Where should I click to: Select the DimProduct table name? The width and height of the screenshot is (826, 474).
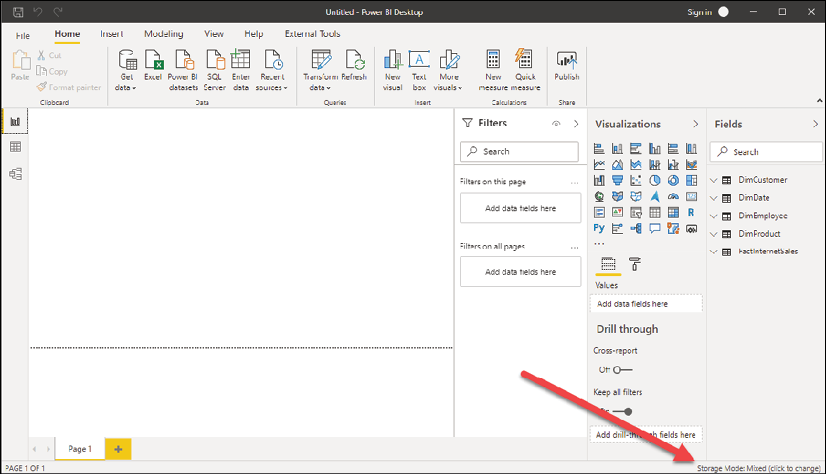point(759,234)
